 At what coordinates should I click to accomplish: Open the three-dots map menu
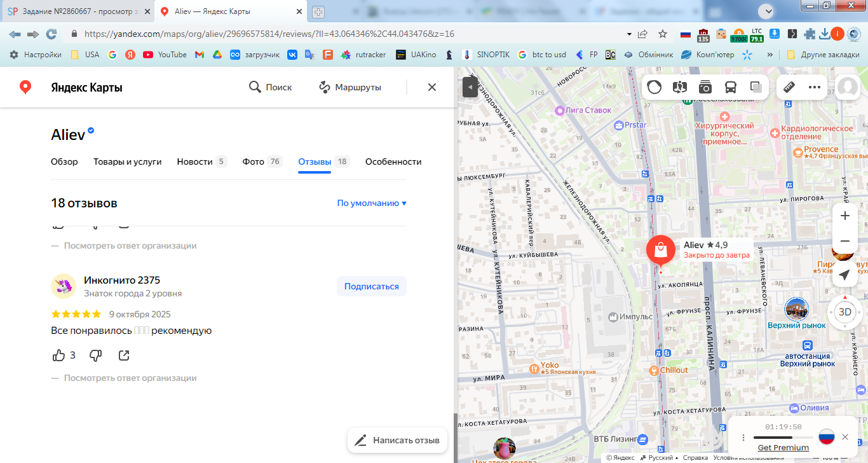pyautogui.click(x=815, y=87)
